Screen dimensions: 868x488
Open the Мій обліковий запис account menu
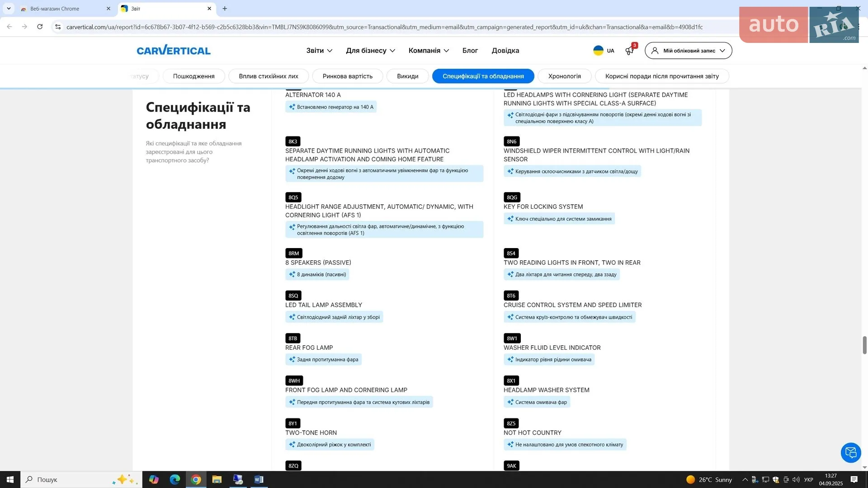688,51
